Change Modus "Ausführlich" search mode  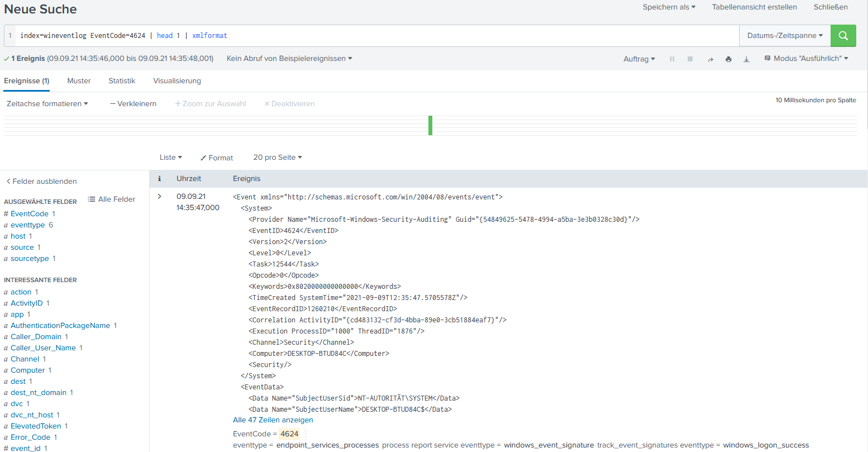806,59
